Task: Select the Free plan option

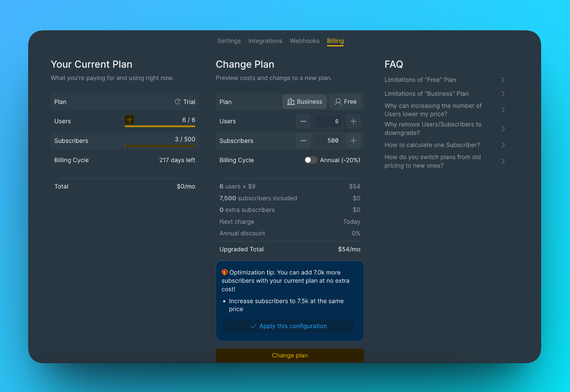Action: (345, 102)
